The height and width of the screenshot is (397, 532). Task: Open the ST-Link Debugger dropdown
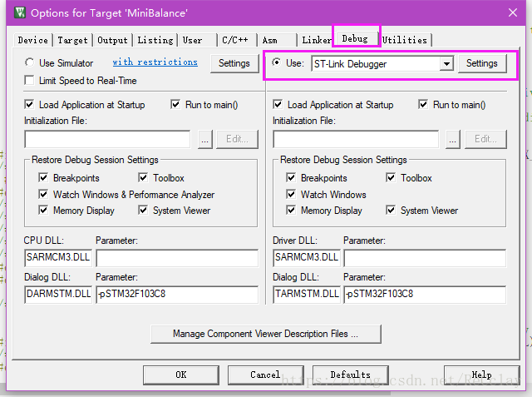(x=446, y=63)
